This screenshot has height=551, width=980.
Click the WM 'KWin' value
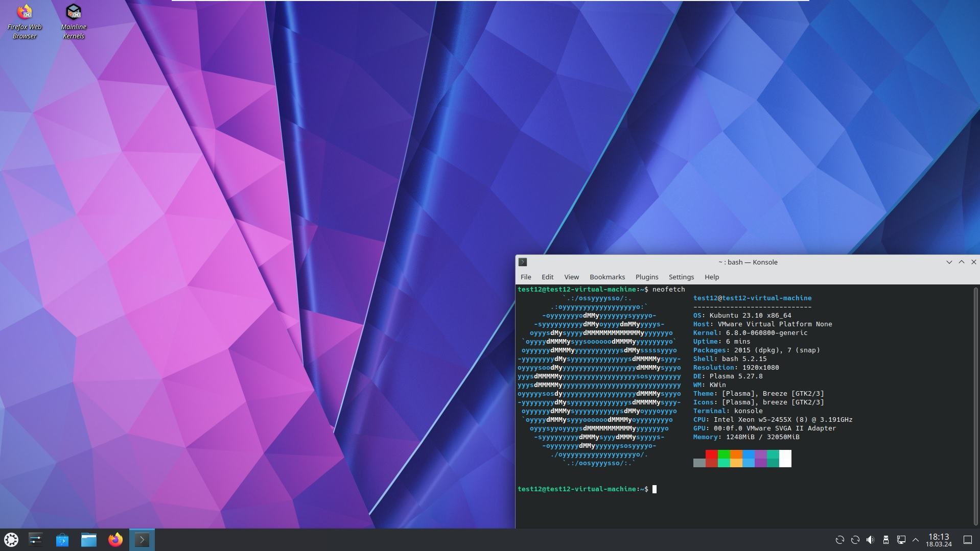[717, 385]
